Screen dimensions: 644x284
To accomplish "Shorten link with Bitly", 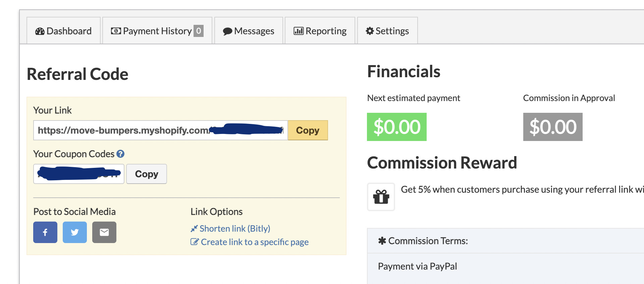I will [235, 229].
